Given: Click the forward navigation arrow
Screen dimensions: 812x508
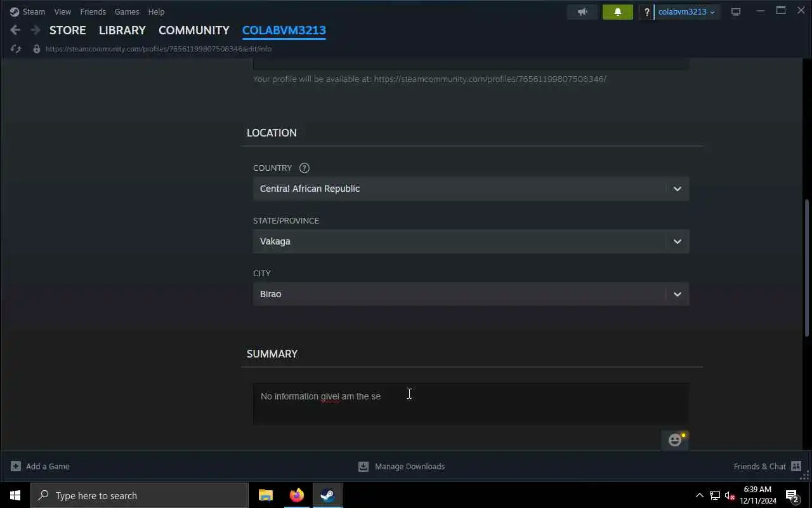Looking at the screenshot, I should (36, 30).
